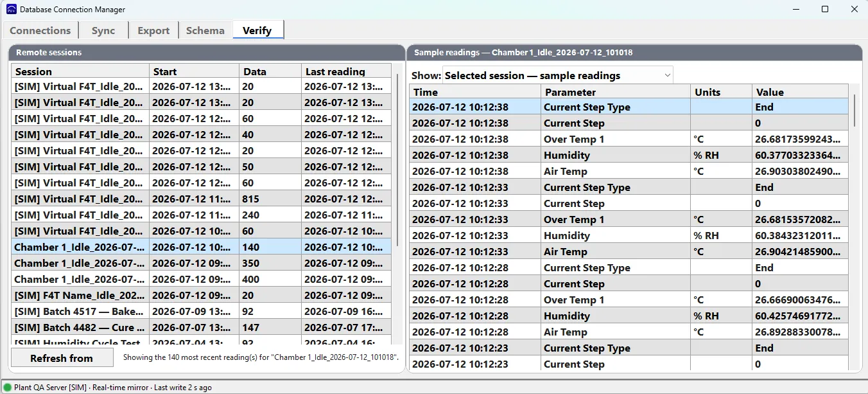Click the Last reading column header
The width and height of the screenshot is (868, 394).
click(346, 71)
